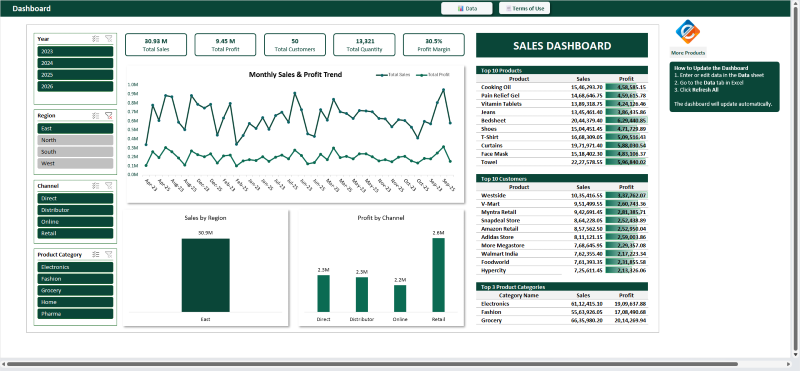Toggle multi-select in the Region slicer
Viewport: 800px width, 371px height.
[95, 116]
